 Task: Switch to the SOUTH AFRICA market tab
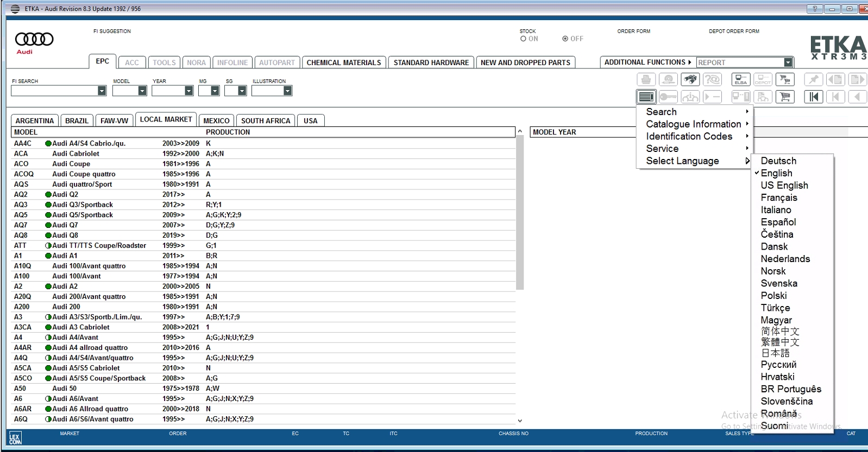[x=266, y=120]
